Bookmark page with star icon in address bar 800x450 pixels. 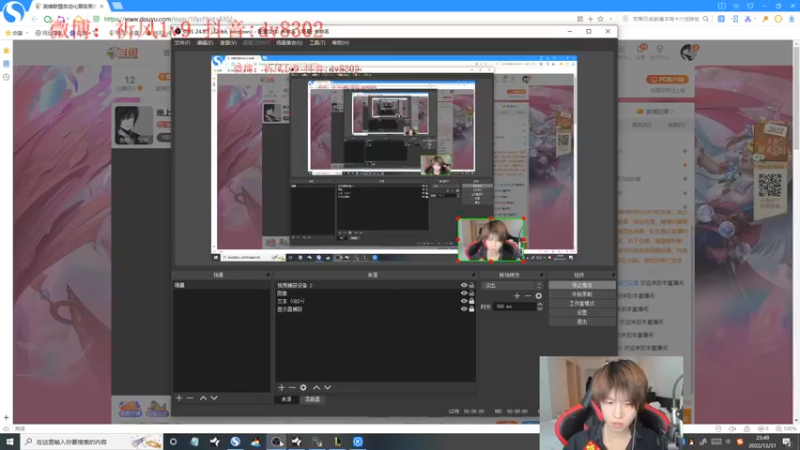click(x=601, y=19)
